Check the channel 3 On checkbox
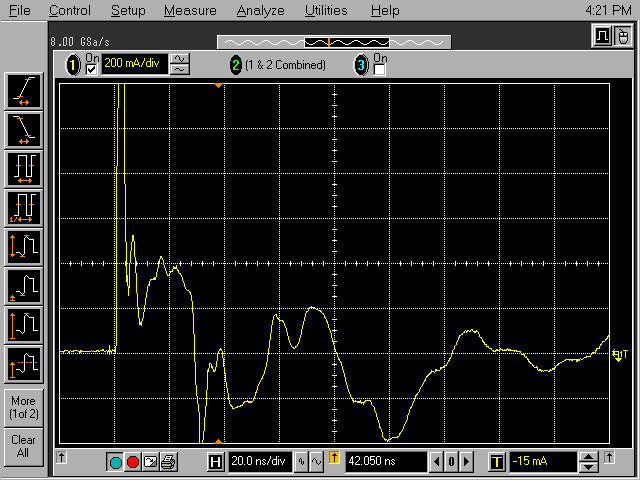640x480 pixels. coord(379,69)
